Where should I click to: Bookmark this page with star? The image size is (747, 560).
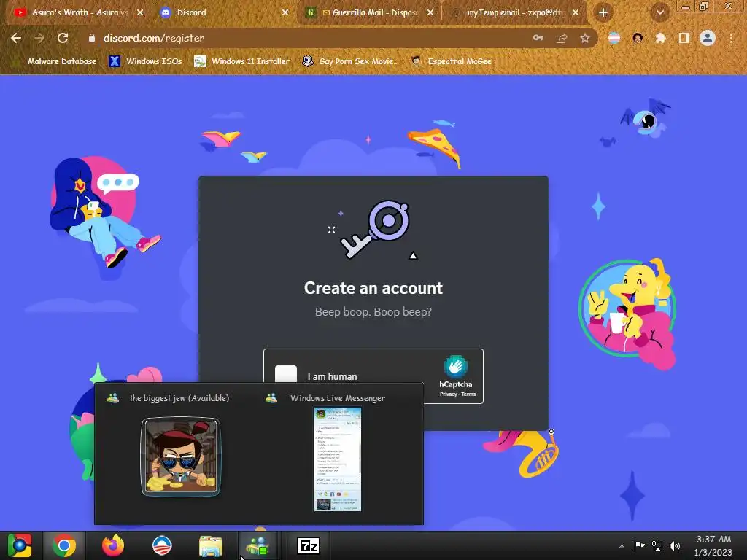(x=585, y=38)
